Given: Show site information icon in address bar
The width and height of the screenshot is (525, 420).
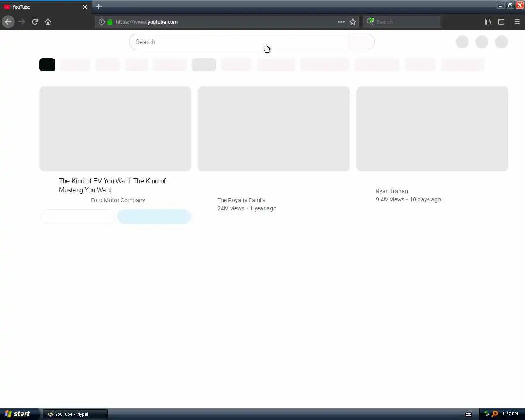Looking at the screenshot, I should (102, 22).
